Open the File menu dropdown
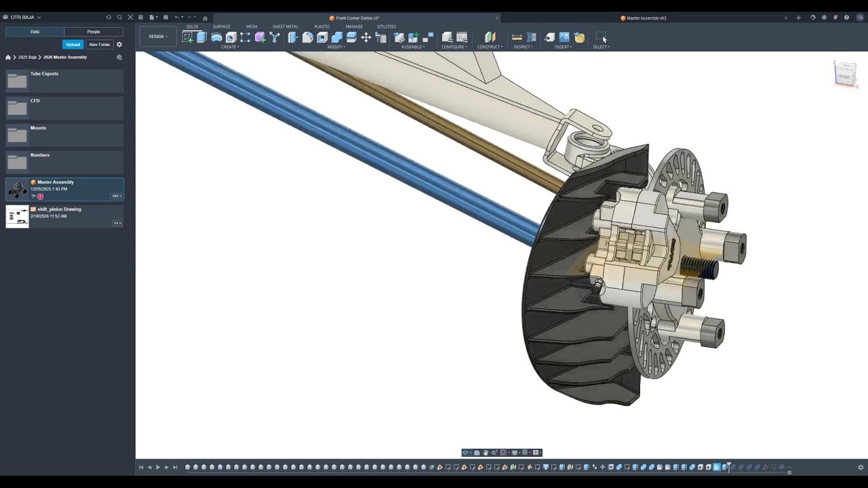The width and height of the screenshot is (868, 488). tap(153, 18)
